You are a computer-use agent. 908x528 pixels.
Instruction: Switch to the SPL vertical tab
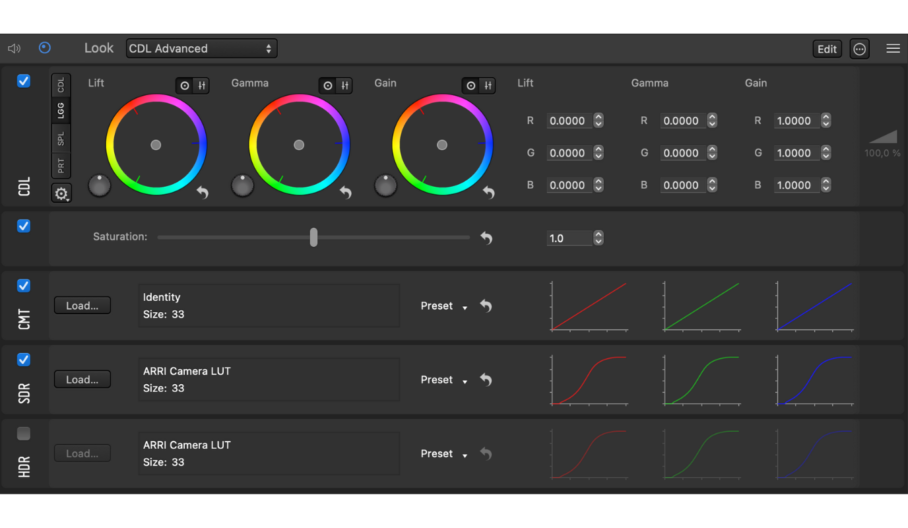(x=61, y=139)
